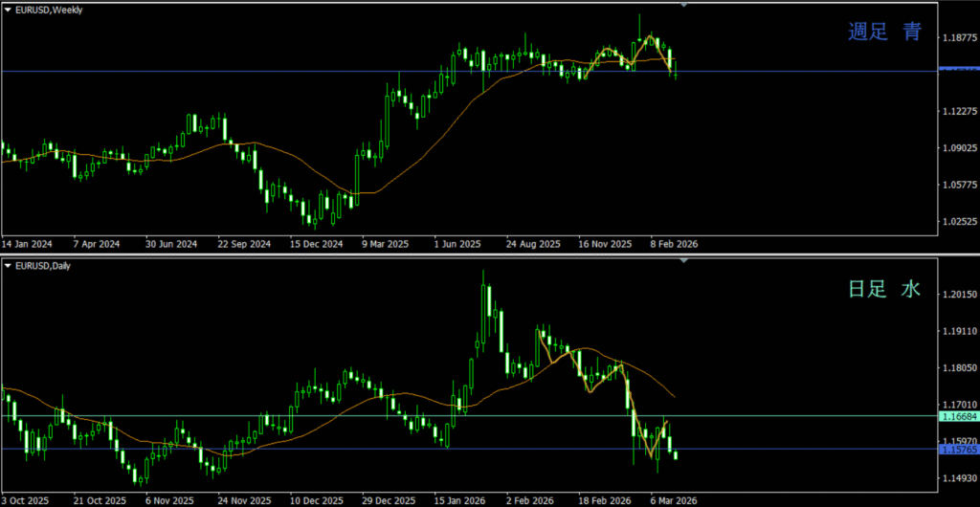
Task: Click the 8 Feb 2026 date on Weekly axis
Action: click(x=674, y=244)
